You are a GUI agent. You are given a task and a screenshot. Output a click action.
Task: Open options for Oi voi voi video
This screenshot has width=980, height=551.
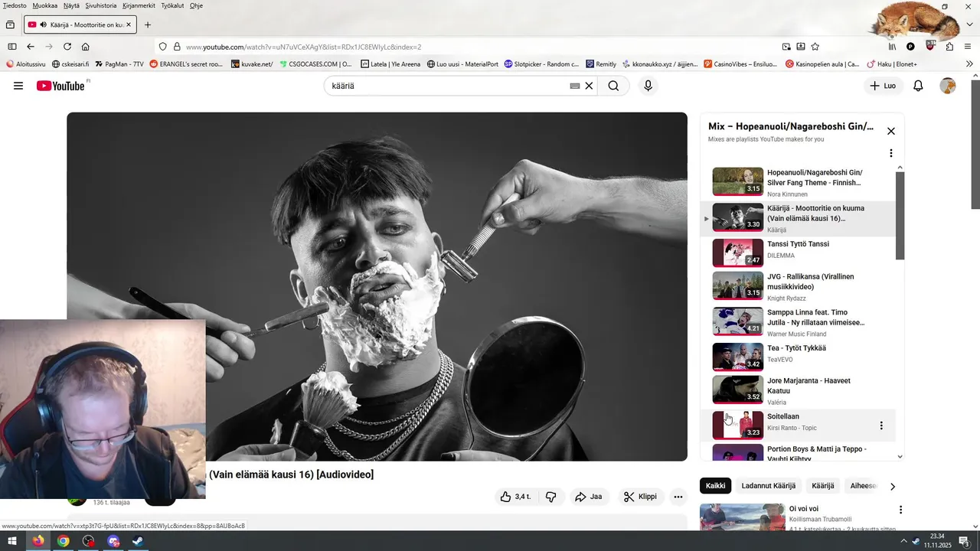pyautogui.click(x=900, y=510)
